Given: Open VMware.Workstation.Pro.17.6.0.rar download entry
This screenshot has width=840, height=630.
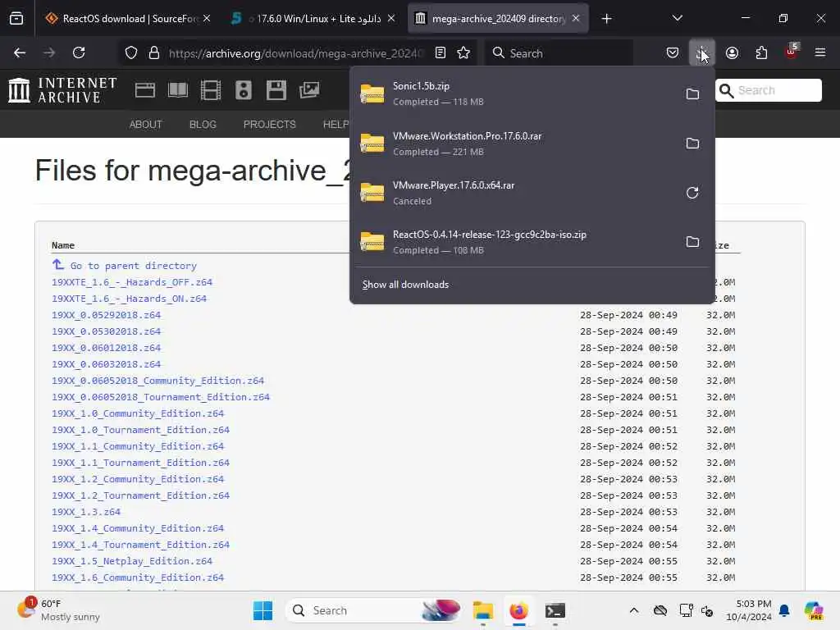Looking at the screenshot, I should pos(514,144).
